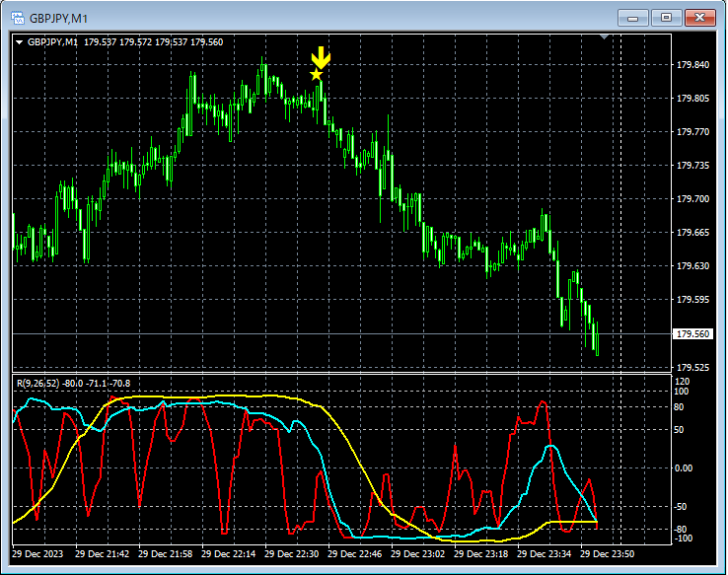Click the 179.630 price scale value
728x575 pixels.
692,266
